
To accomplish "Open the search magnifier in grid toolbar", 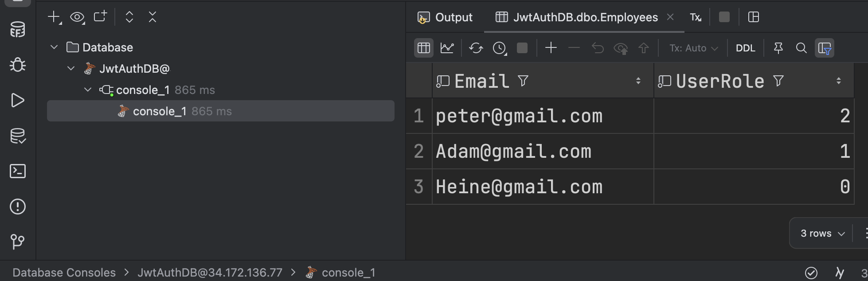I will coord(801,48).
